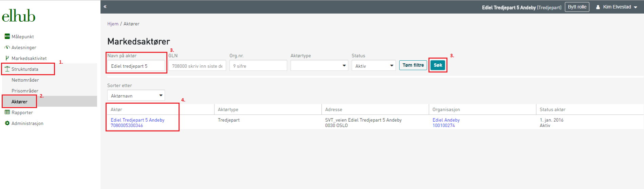This screenshot has width=644, height=189.
Task: Open Kim Elvestad user menu
Action: coord(617,7)
